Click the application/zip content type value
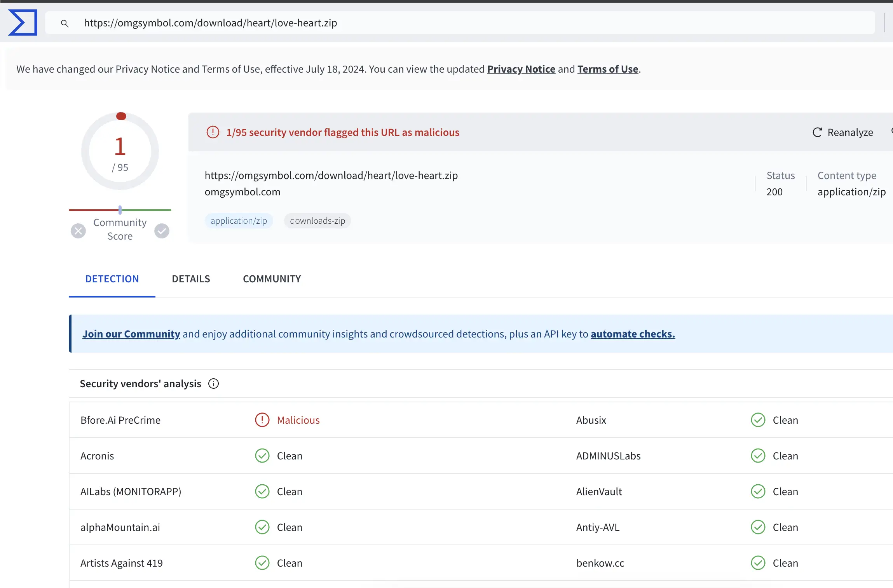The width and height of the screenshot is (893, 588). point(851,192)
